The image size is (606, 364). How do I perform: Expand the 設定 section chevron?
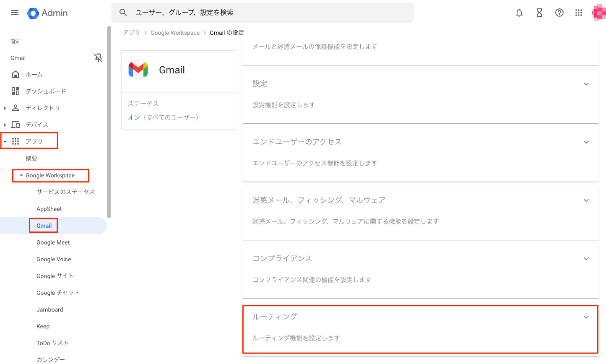point(586,84)
